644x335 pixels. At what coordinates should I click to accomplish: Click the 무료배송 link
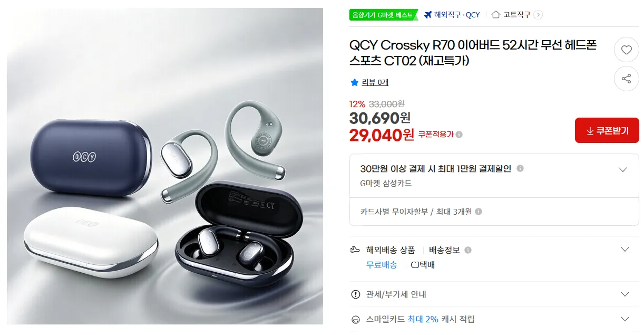pyautogui.click(x=382, y=265)
